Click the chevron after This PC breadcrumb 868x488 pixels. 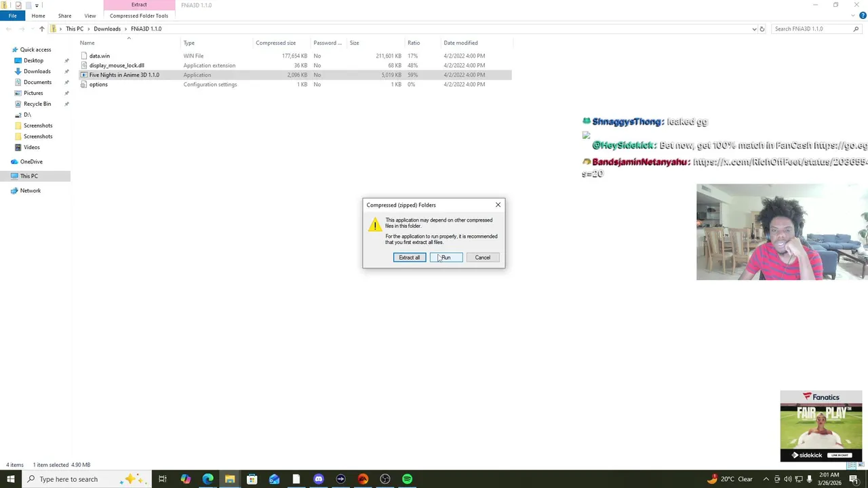89,28
